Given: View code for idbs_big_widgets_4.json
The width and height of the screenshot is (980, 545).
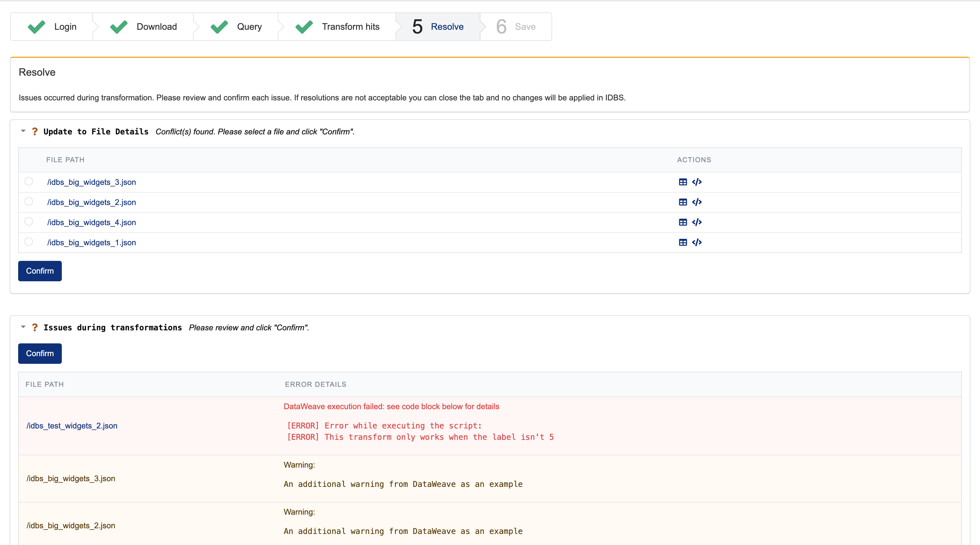Looking at the screenshot, I should pos(696,223).
